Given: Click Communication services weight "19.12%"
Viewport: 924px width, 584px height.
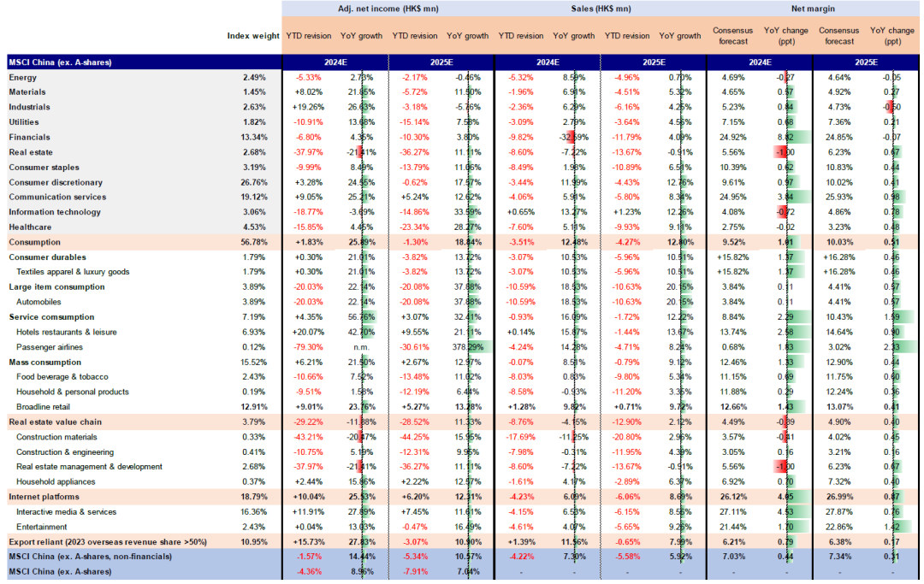Looking at the screenshot, I should 255,197.
